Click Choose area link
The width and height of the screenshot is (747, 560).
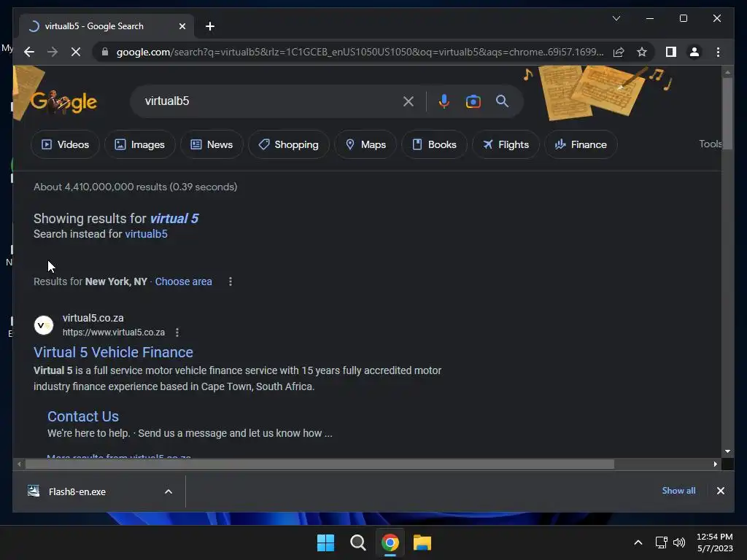coord(183,281)
